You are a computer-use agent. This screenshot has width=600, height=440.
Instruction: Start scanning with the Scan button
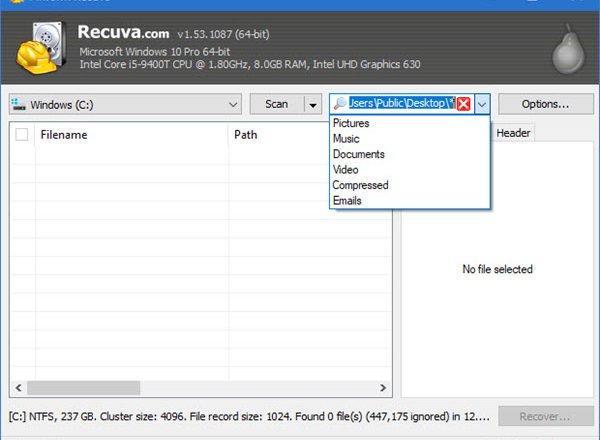pyautogui.click(x=277, y=104)
